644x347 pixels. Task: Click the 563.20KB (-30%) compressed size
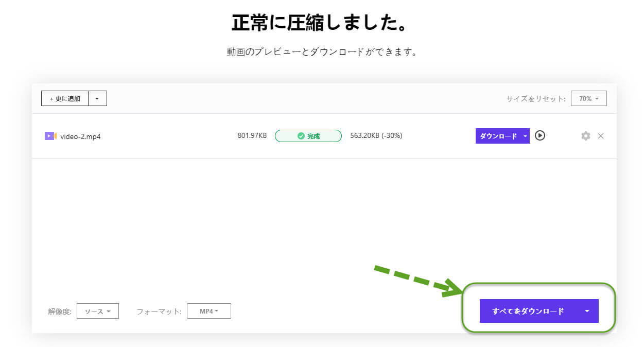(x=376, y=136)
